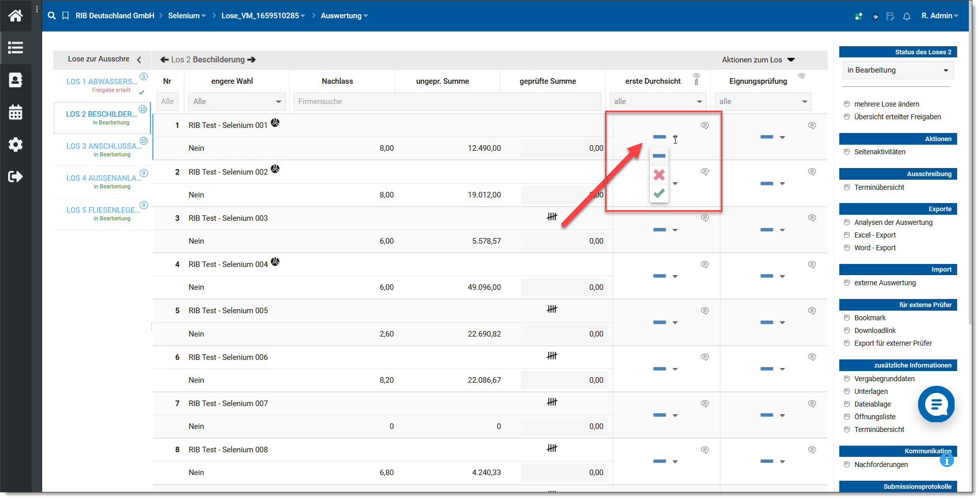Expand the 'Aktionen zum Los' menu
This screenshot has height=500, width=980.
pos(757,60)
